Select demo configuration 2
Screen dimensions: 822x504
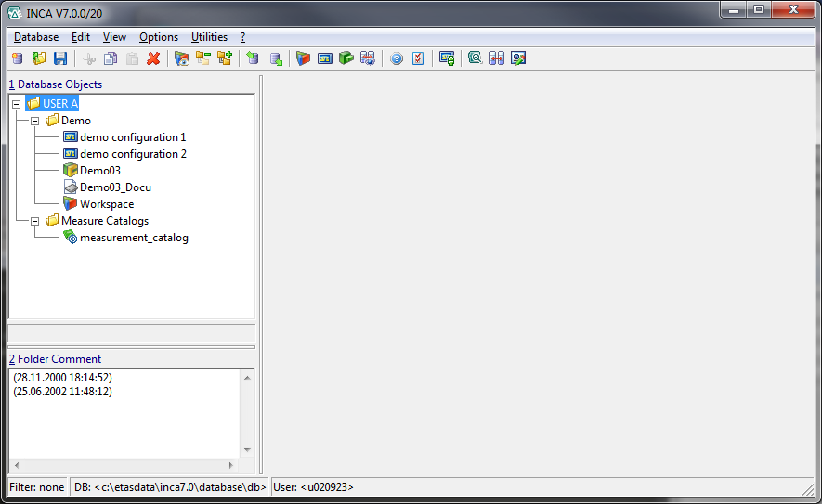click(x=124, y=154)
